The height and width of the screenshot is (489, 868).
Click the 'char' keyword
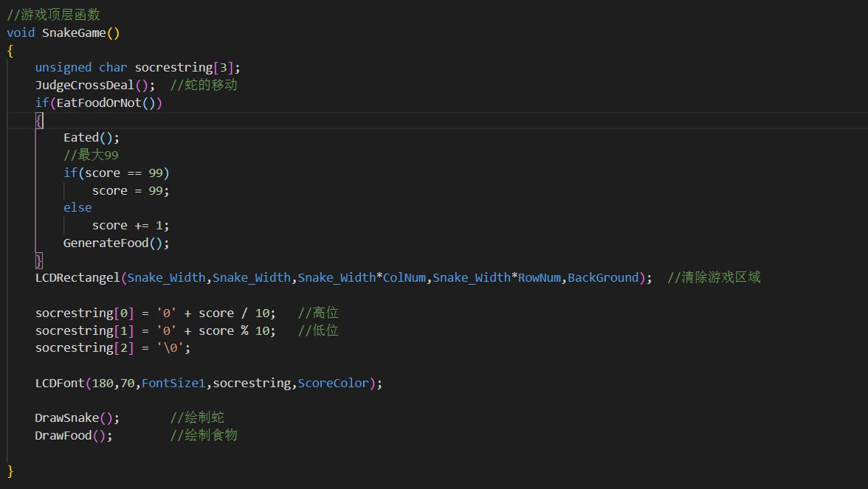(113, 68)
